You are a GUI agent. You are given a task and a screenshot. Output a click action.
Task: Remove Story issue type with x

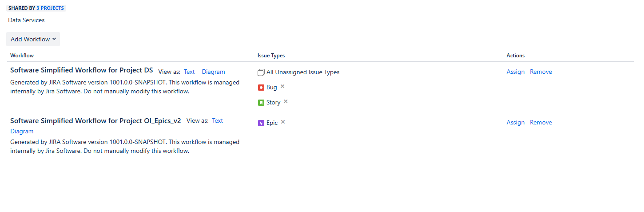pos(286,101)
